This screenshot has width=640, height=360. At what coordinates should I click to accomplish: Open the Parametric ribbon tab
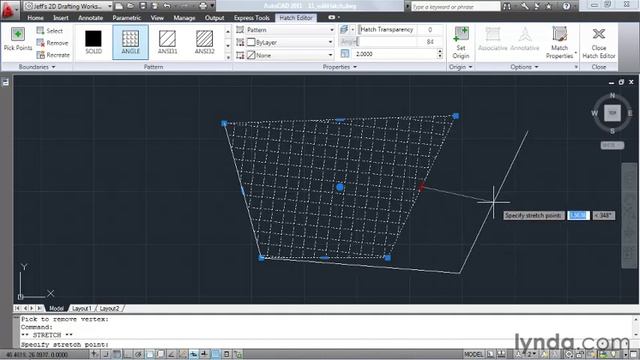tap(127, 18)
